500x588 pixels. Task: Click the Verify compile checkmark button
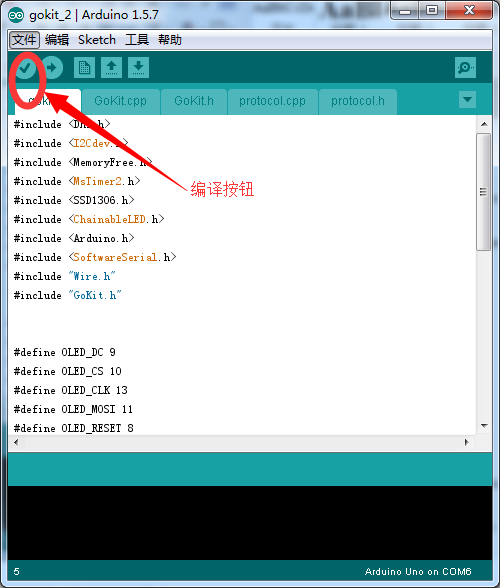tap(25, 68)
